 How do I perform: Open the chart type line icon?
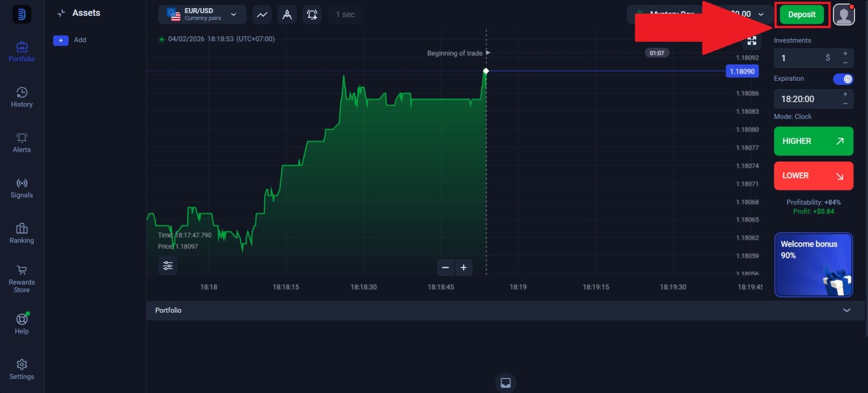tap(262, 15)
